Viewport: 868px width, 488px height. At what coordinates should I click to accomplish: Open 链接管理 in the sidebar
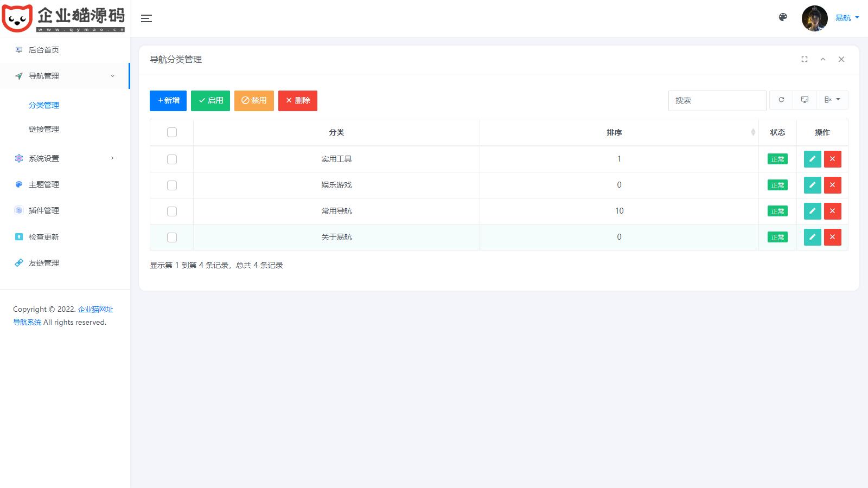click(44, 129)
